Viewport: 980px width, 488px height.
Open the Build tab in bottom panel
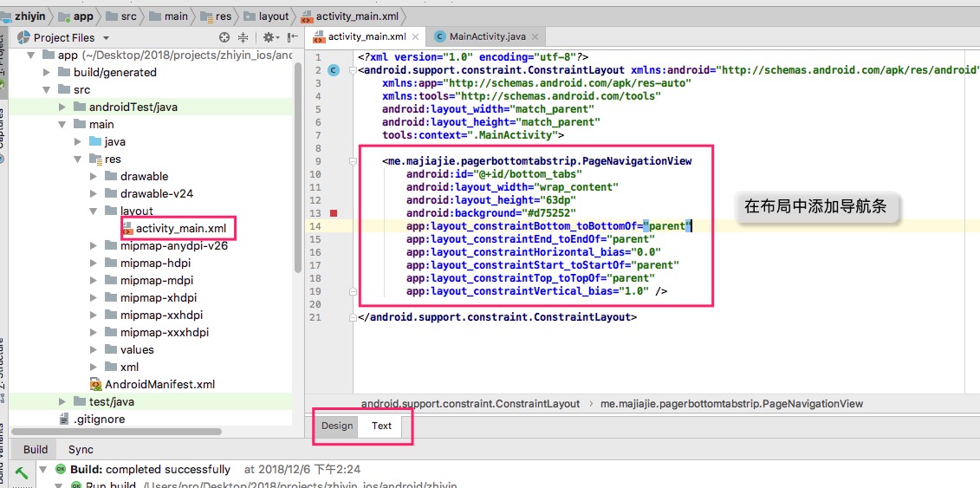[36, 449]
